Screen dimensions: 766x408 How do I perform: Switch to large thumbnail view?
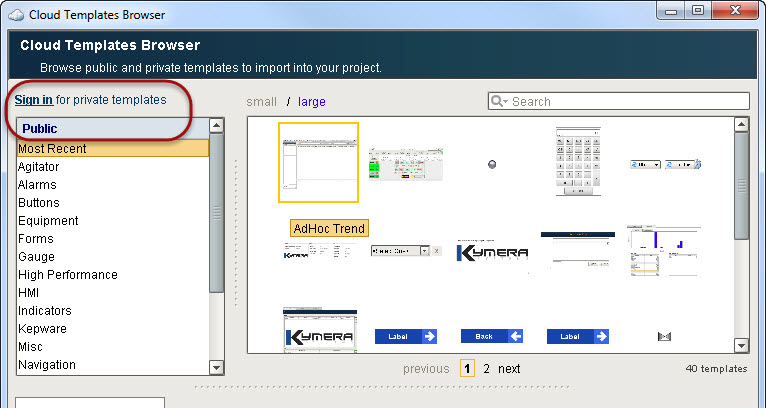(311, 102)
